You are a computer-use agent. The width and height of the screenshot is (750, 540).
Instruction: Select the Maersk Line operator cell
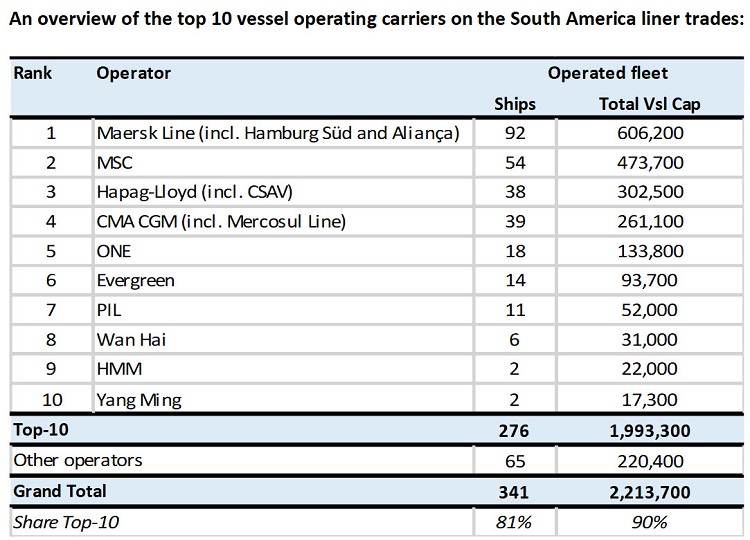(283, 133)
